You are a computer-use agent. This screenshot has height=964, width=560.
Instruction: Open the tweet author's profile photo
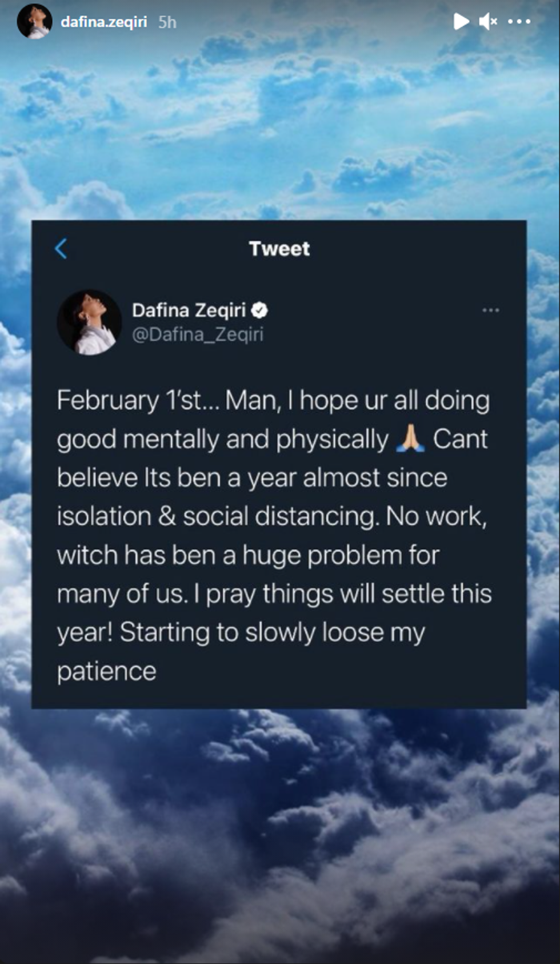tap(89, 322)
